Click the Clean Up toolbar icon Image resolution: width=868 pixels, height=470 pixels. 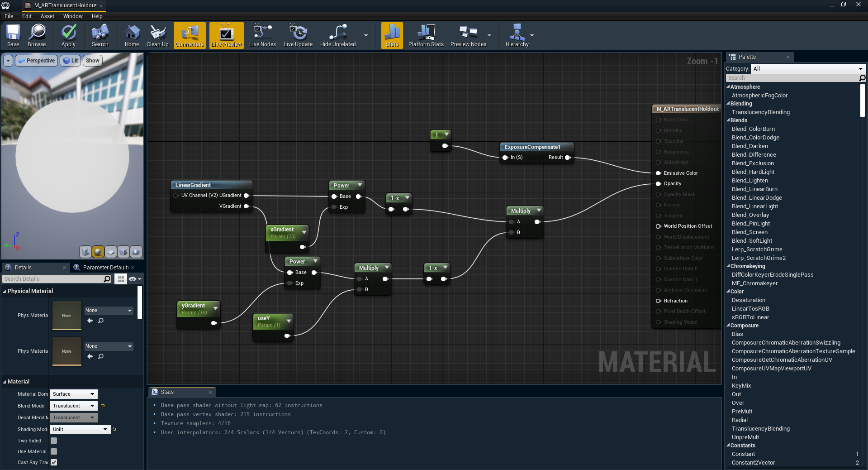click(157, 35)
